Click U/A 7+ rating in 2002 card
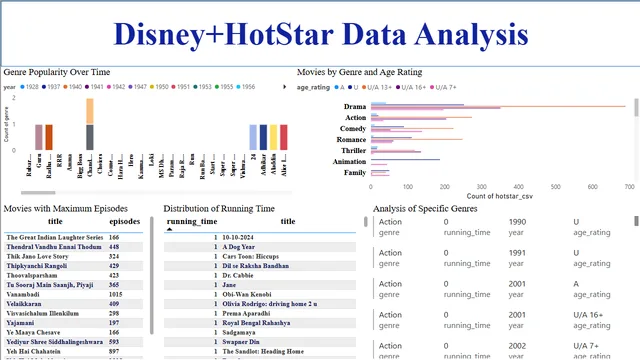The width and height of the screenshot is (640, 360). click(586, 346)
